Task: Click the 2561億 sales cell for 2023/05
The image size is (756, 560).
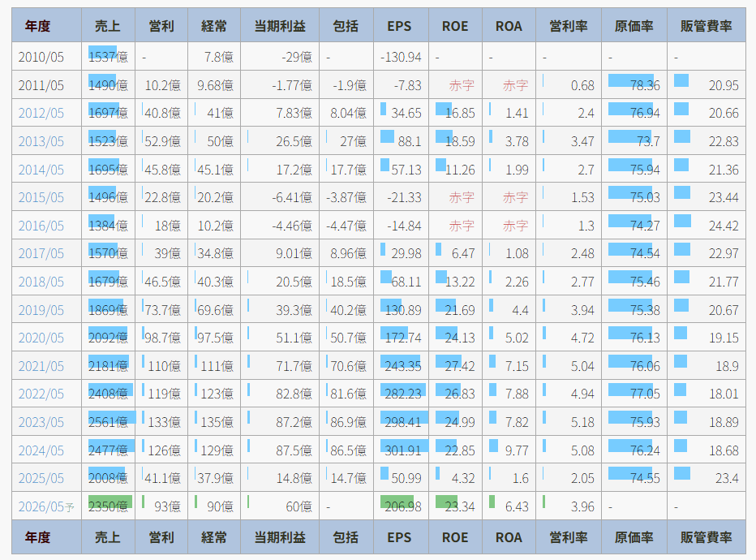Action: tap(109, 422)
